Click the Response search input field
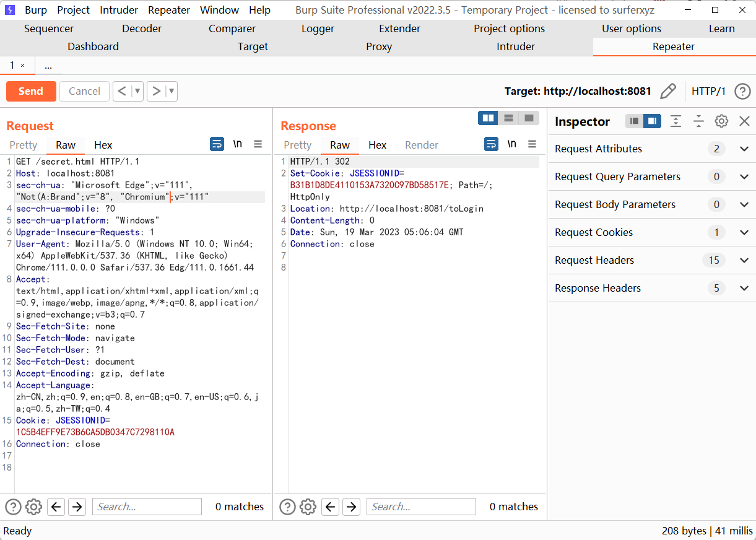756x540 pixels. [421, 507]
